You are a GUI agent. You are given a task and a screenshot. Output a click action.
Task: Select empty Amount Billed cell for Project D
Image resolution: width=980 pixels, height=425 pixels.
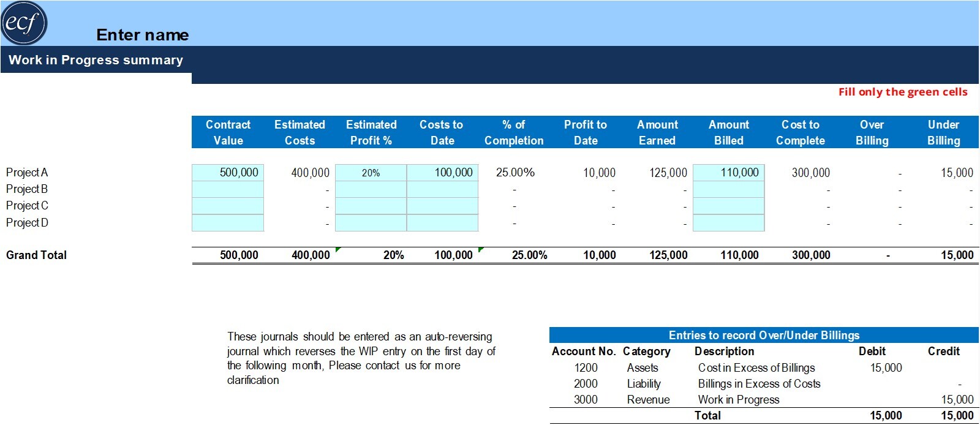tap(729, 223)
